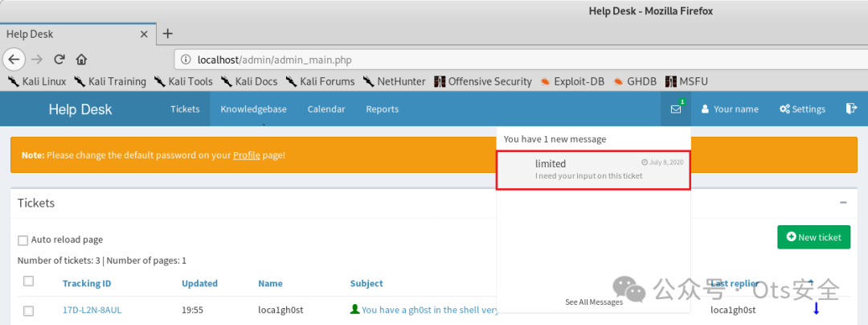Open ticket 17D-L2N-8AUL
Screen dimensions: 868x325
[x=92, y=310]
